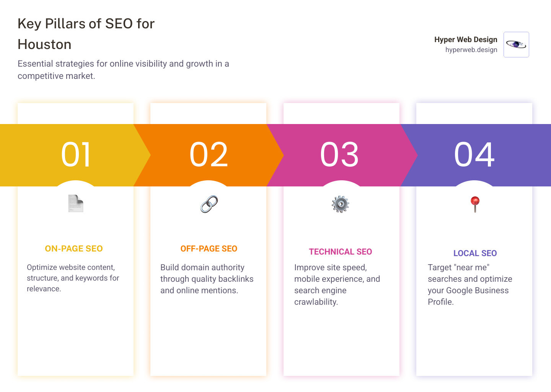Click the chain link icon
This screenshot has height=392, width=551.
[209, 204]
